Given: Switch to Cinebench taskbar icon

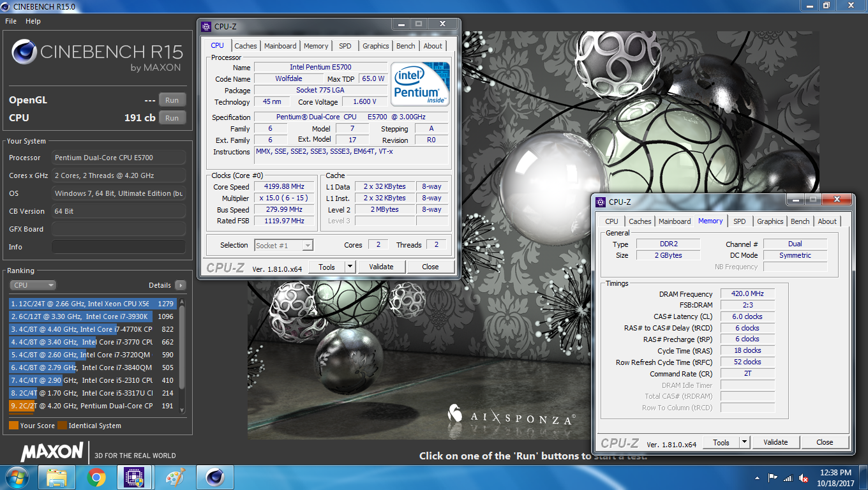Looking at the screenshot, I should (214, 477).
